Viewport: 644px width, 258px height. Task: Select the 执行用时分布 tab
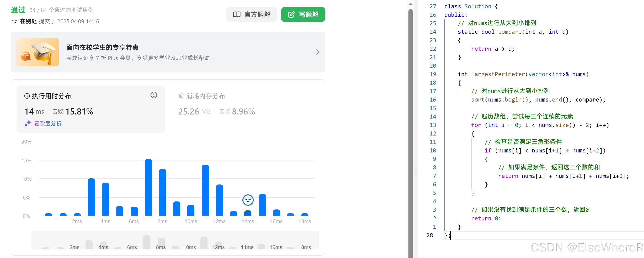click(x=51, y=96)
